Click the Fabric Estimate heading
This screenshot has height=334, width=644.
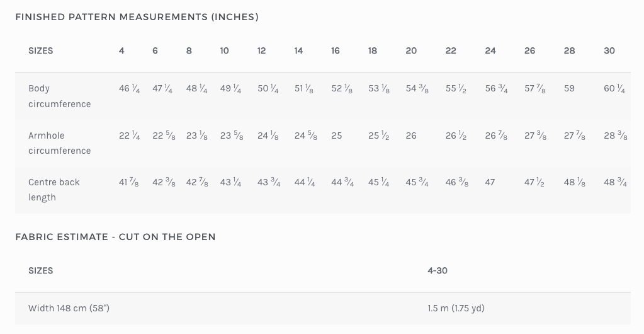[x=115, y=237]
